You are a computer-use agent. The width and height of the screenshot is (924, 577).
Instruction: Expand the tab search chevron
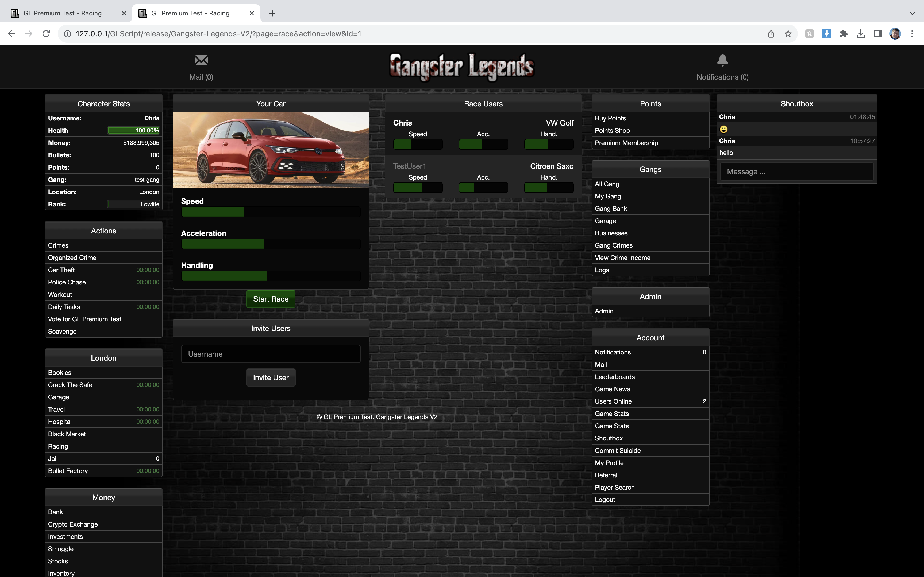pyautogui.click(x=912, y=13)
